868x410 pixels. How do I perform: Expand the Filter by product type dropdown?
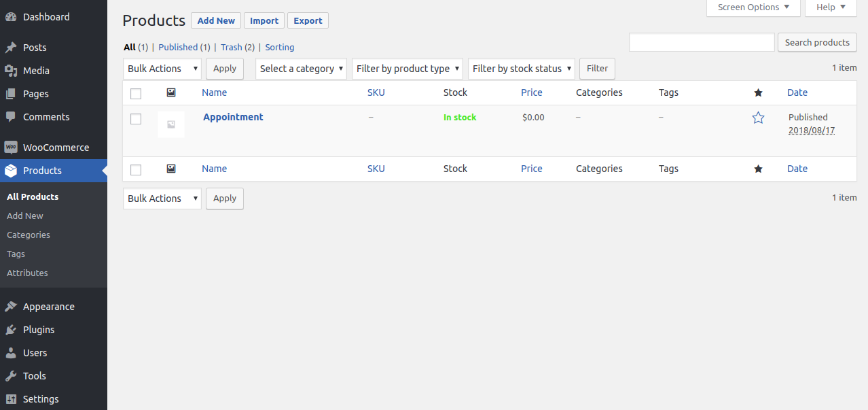point(407,68)
